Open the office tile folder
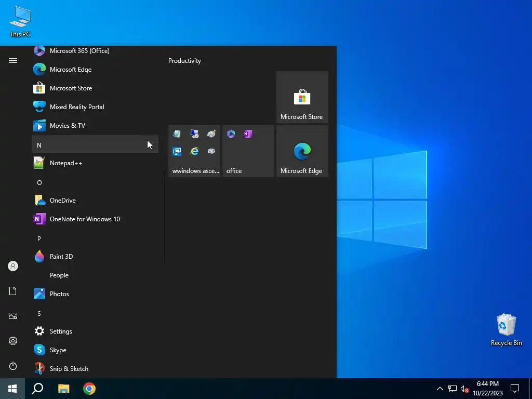This screenshot has width=532, height=399. point(248,151)
